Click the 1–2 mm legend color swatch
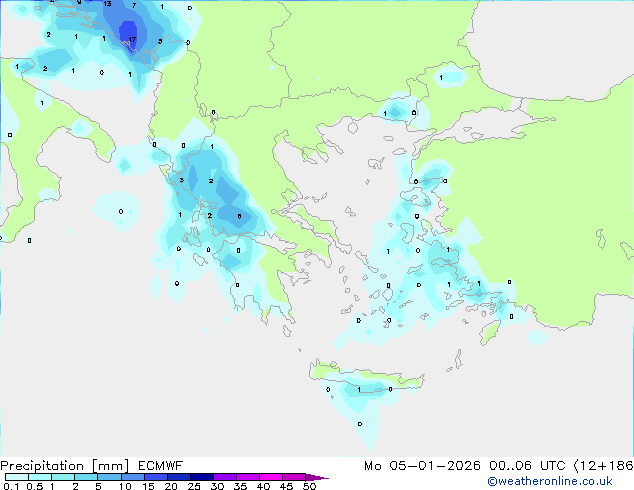634x490 pixels. (63, 477)
